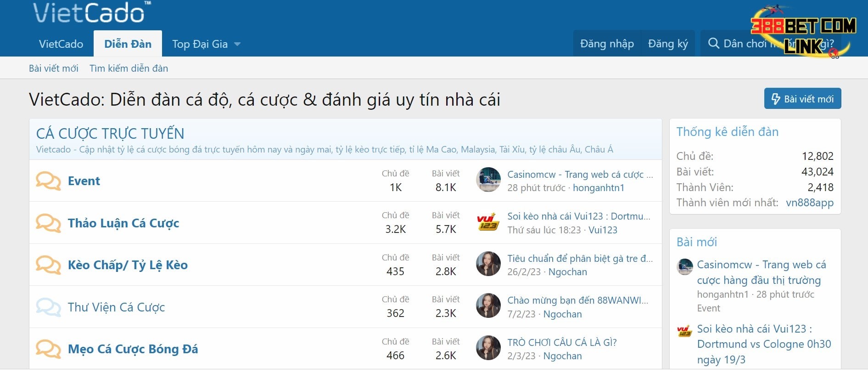Click the 43,024 Bài viết count
The height and width of the screenshot is (373, 868).
(x=818, y=172)
